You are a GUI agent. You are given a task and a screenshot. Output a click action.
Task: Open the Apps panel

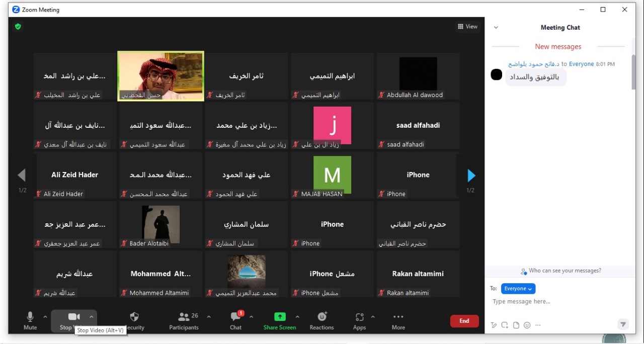359,320
